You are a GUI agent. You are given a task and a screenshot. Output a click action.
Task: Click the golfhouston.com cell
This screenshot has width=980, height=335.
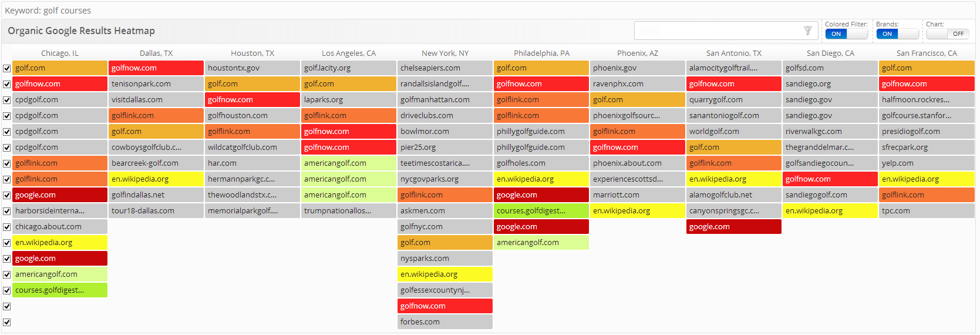(252, 116)
